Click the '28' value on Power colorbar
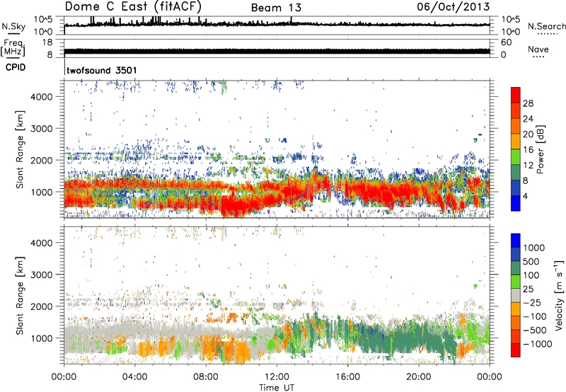 coord(528,103)
